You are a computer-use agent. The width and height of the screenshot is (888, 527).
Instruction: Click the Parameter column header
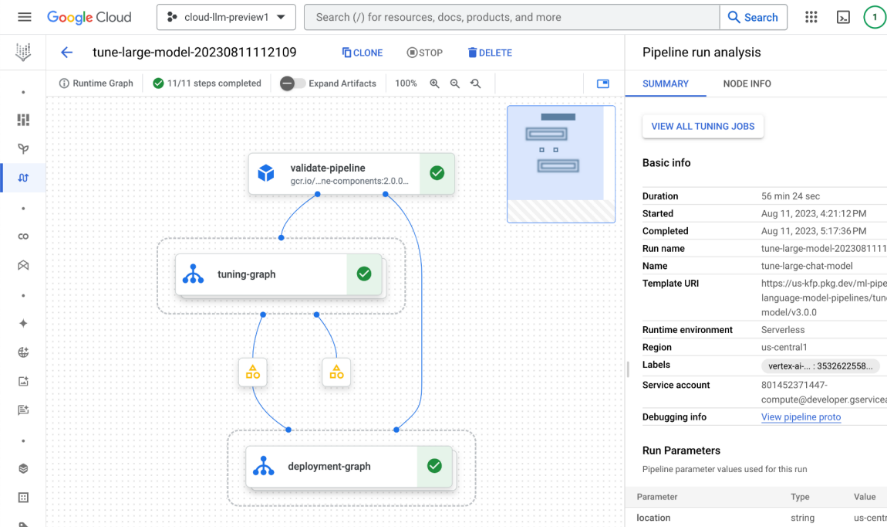coord(657,497)
